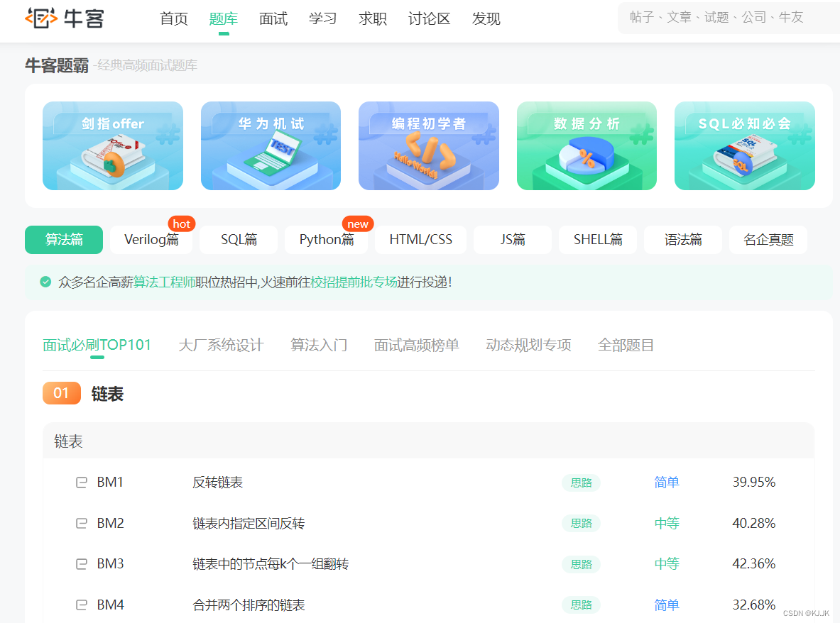Click 简单 difficulty on the BM1 row
This screenshot has height=623, width=840.
tap(667, 483)
